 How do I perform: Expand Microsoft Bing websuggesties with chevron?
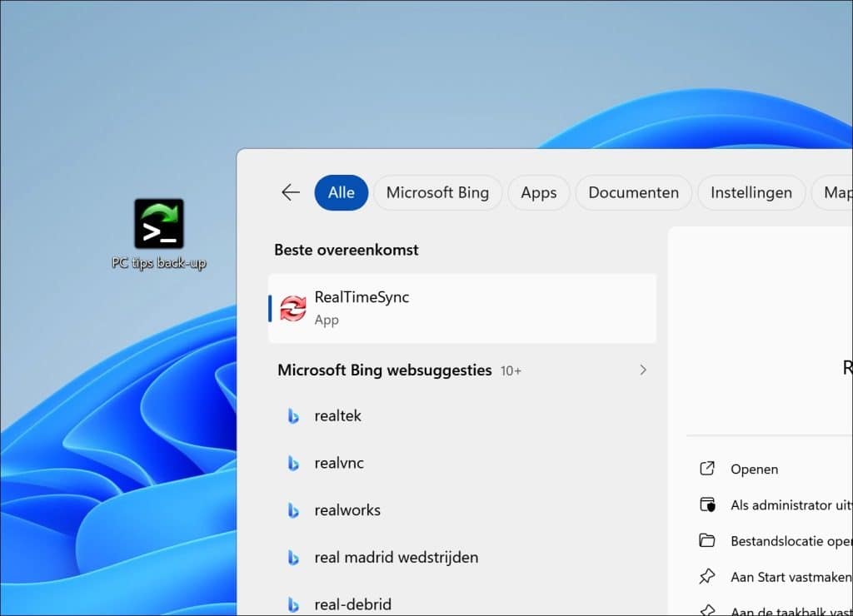(643, 370)
